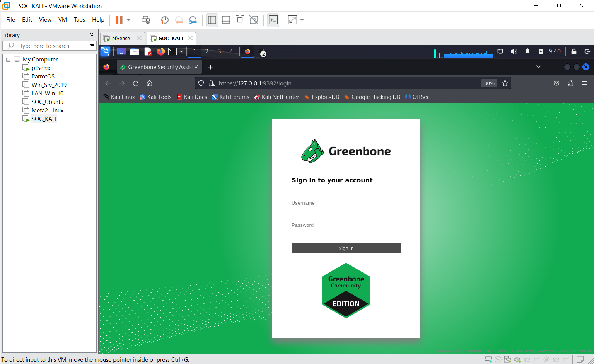Close the Greenbone Security Assistant browser tab

click(196, 67)
